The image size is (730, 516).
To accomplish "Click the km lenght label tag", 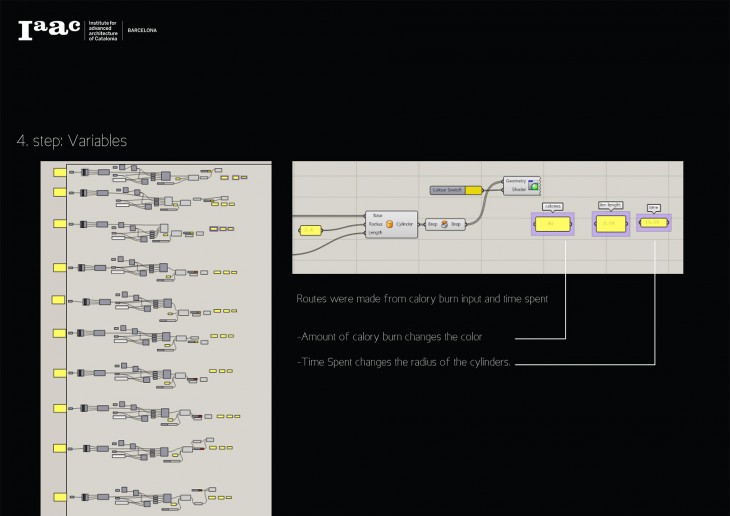I will 610,205.
